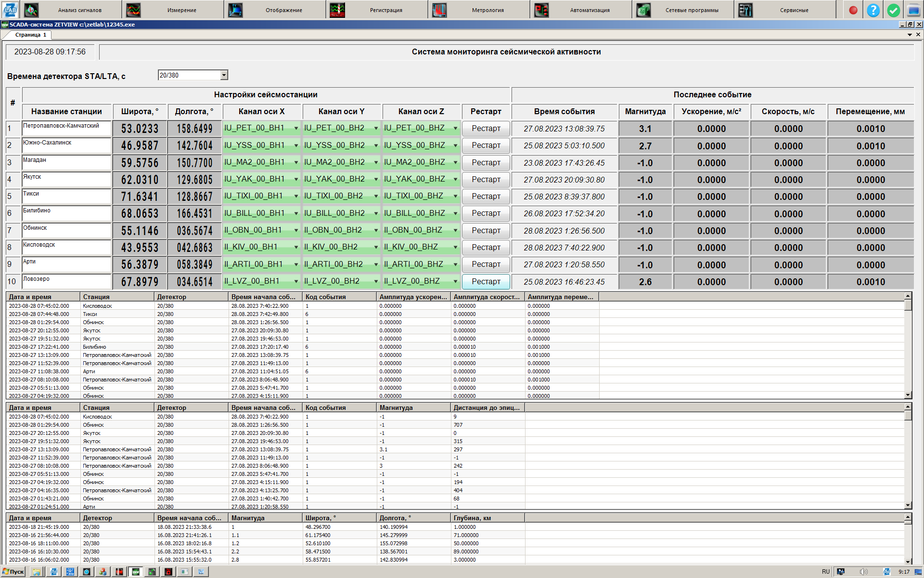Viewport: 924px width, 578px height.
Task: Restart the Кисловодск station
Action: [486, 247]
